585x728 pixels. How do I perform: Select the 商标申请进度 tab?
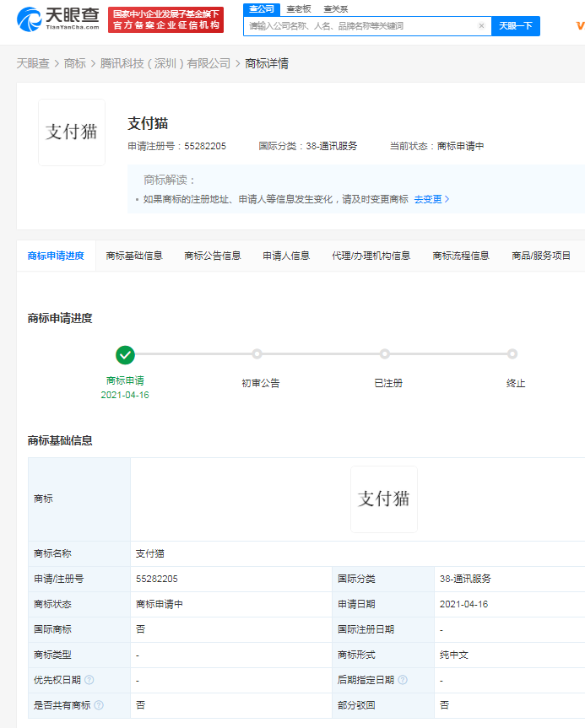pos(56,256)
